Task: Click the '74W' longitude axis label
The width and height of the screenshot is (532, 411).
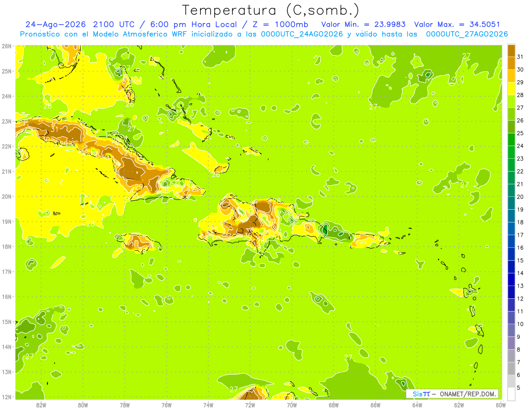Action: point(208,405)
